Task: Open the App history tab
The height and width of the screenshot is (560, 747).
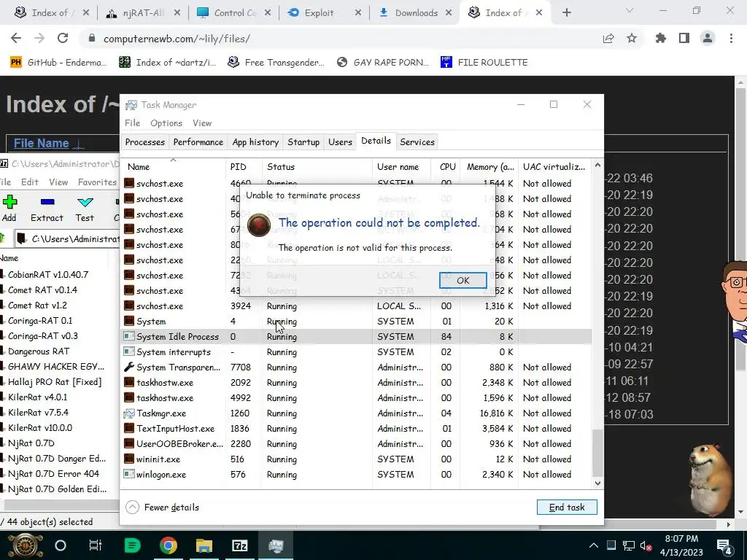Action: tap(255, 142)
